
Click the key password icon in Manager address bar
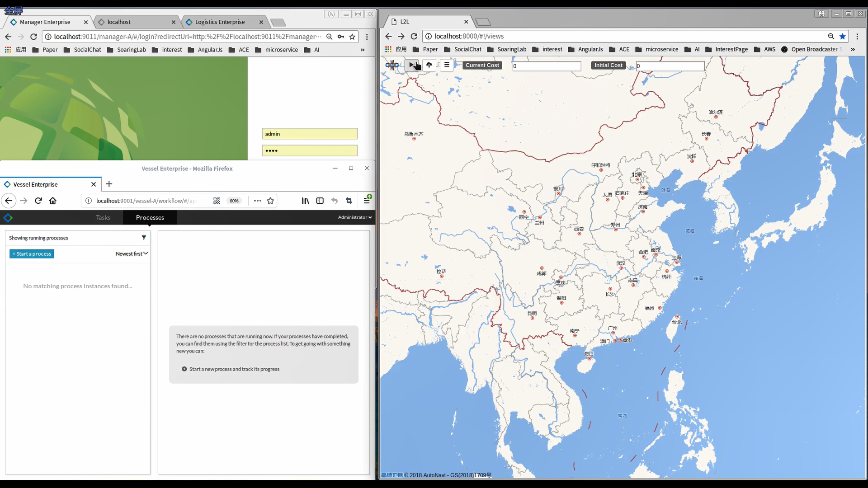(341, 37)
